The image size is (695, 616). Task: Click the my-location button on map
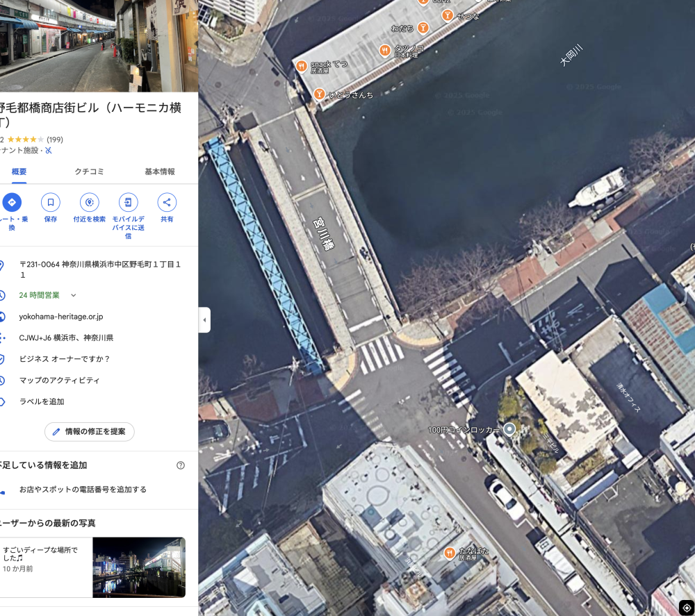click(686, 607)
